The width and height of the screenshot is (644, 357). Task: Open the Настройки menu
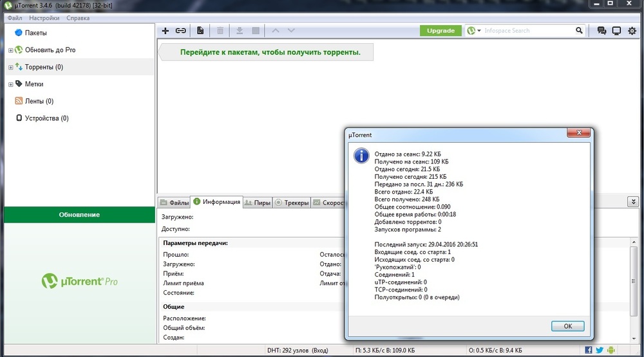44,18
